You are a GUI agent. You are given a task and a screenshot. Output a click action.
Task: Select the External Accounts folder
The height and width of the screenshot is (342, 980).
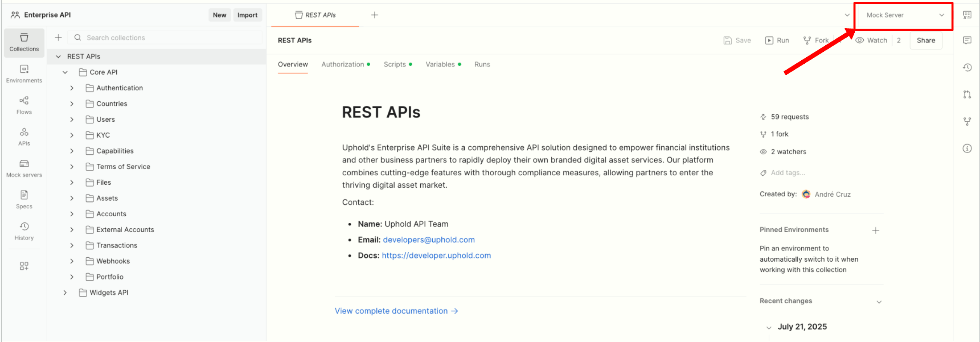point(125,230)
